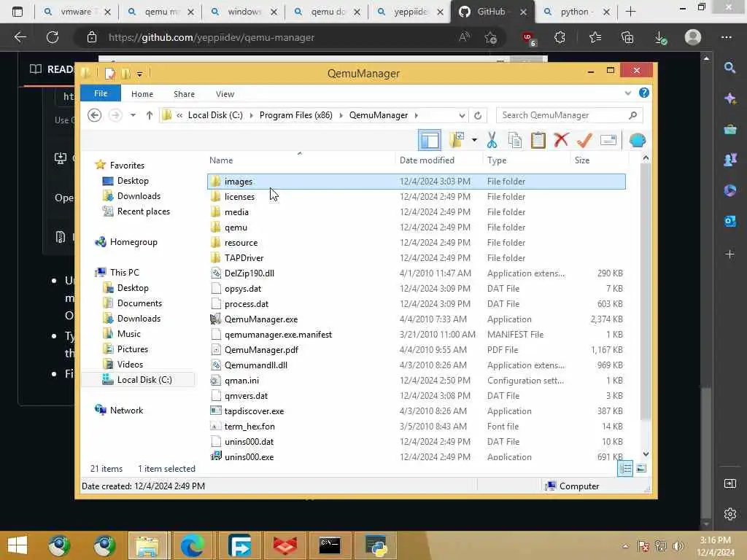Expand the Explorer ribbon chevron
The width and height of the screenshot is (747, 560).
click(627, 93)
